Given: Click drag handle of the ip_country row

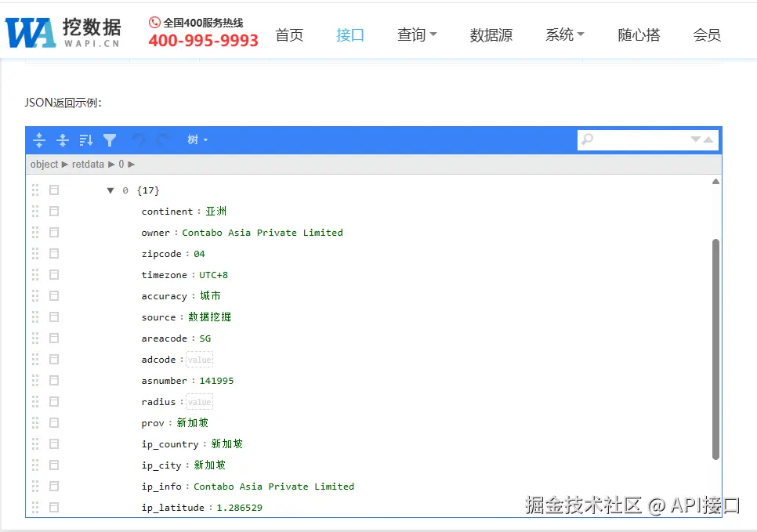Looking at the screenshot, I should [35, 444].
